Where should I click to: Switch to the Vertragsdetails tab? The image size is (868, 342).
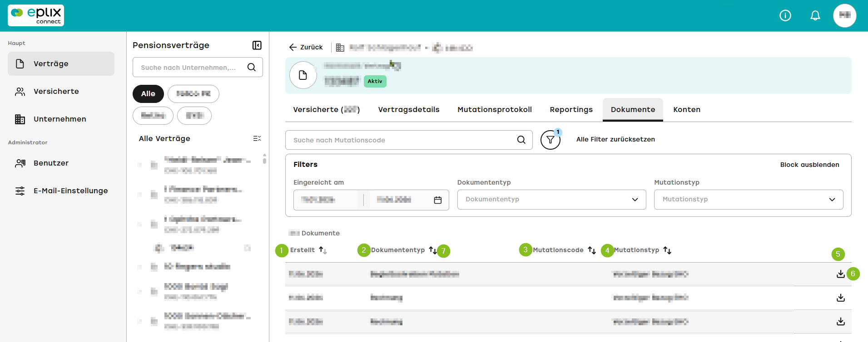click(x=409, y=110)
